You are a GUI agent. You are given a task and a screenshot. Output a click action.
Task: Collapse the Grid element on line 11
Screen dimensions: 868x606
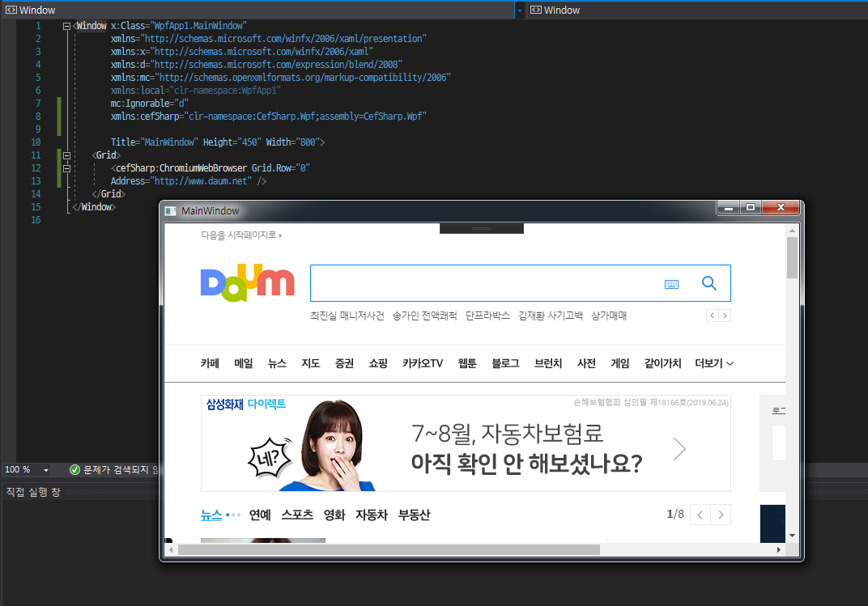coord(66,155)
